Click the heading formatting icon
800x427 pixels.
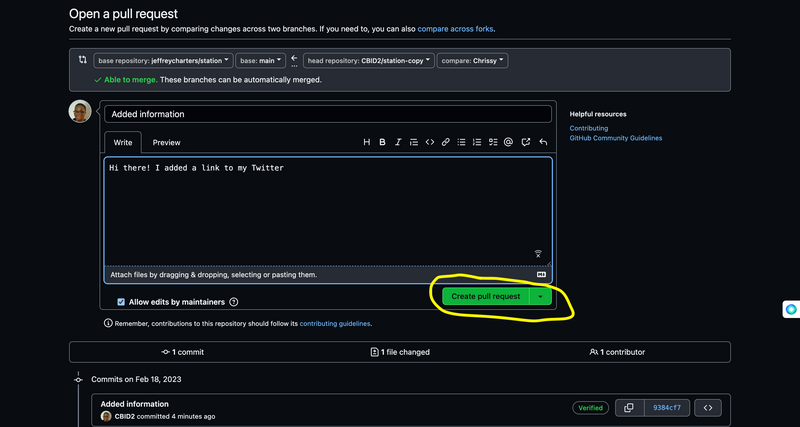(367, 143)
